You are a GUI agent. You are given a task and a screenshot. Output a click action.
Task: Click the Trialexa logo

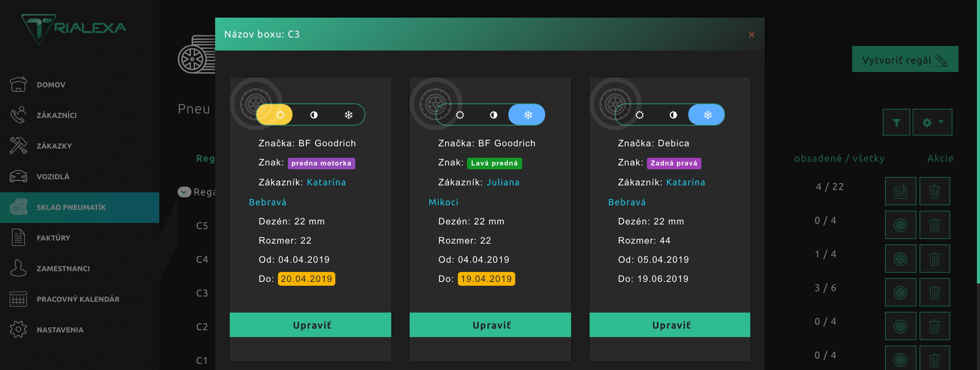[x=74, y=28]
